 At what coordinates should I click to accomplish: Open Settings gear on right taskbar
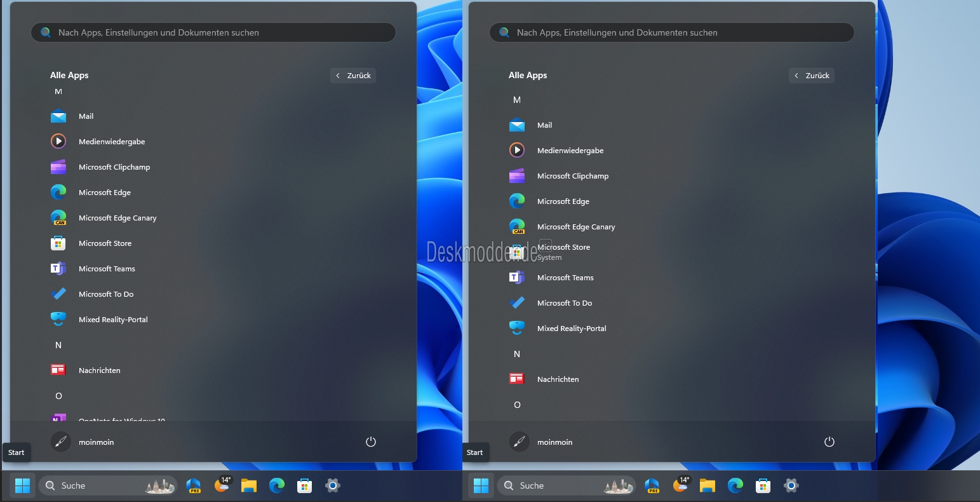point(791,485)
